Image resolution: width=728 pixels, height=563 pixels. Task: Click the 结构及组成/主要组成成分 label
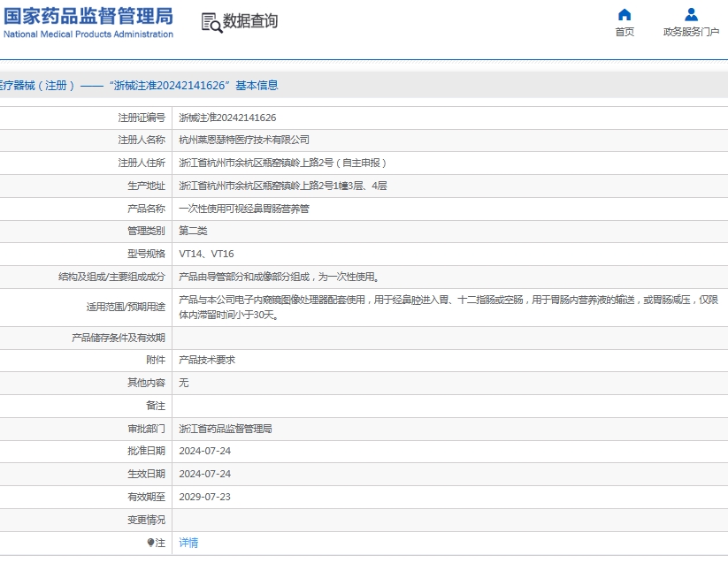tap(111, 277)
